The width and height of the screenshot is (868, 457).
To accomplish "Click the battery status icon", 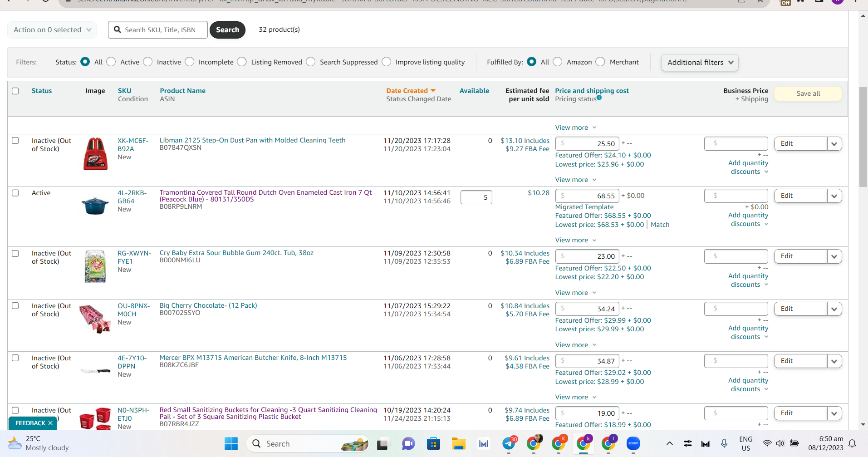I will click(794, 443).
